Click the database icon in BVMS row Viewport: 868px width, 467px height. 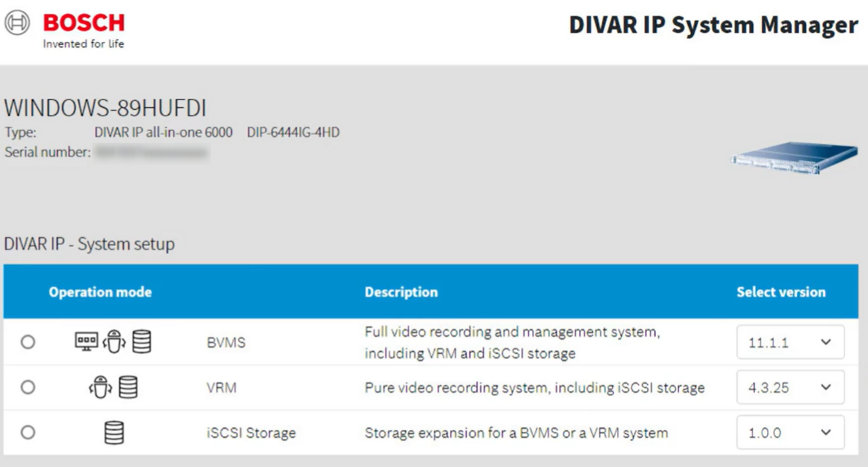(141, 342)
